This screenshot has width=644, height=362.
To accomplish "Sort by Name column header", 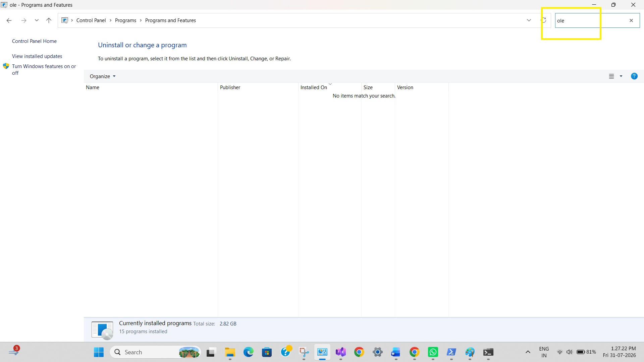I will 151,87.
